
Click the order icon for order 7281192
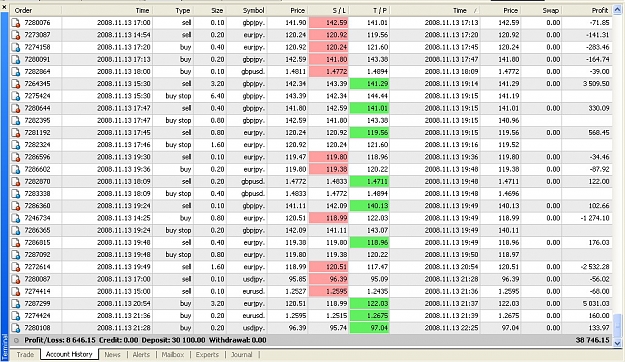pos(16,133)
